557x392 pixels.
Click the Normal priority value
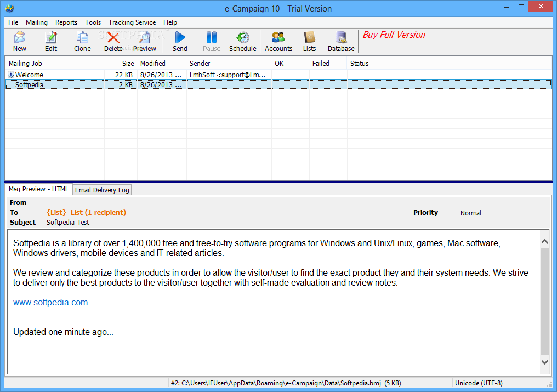click(471, 213)
